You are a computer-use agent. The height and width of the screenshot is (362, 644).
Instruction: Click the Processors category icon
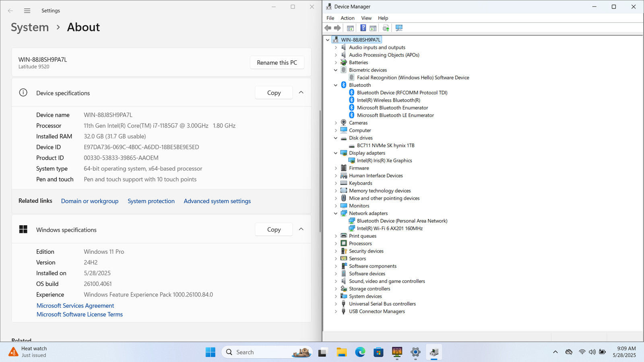(344, 243)
